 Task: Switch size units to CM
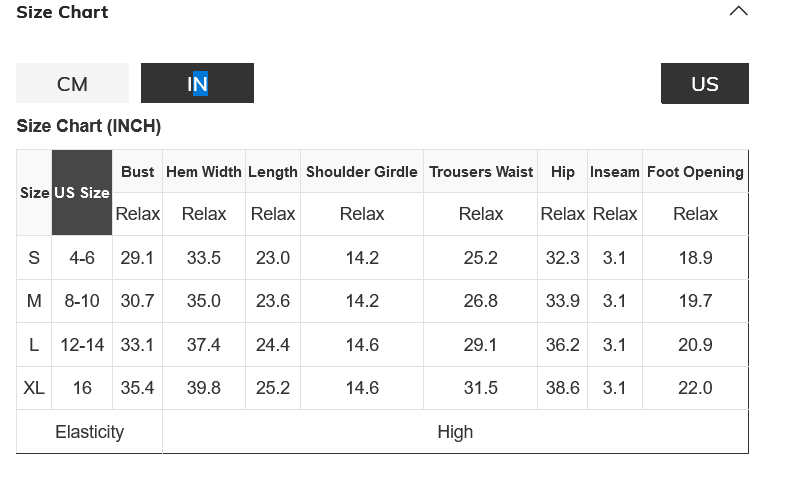(x=72, y=84)
